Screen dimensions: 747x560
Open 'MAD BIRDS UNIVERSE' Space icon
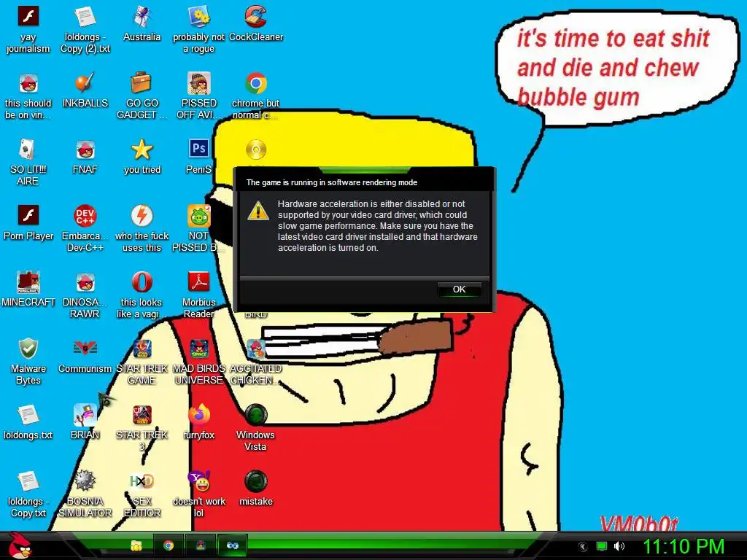click(x=198, y=349)
